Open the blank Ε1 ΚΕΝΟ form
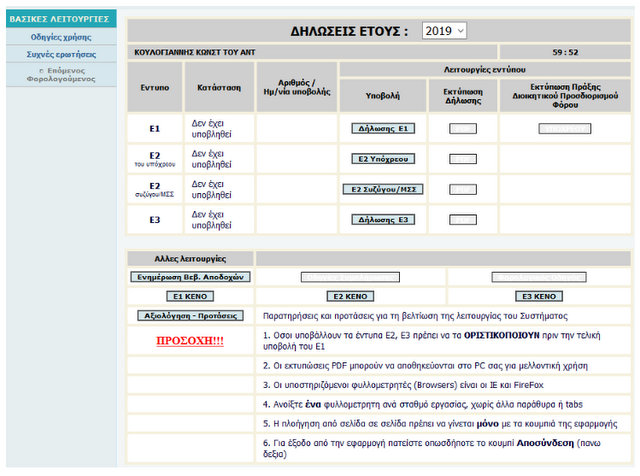This screenshot has height=476, width=640. (x=190, y=296)
